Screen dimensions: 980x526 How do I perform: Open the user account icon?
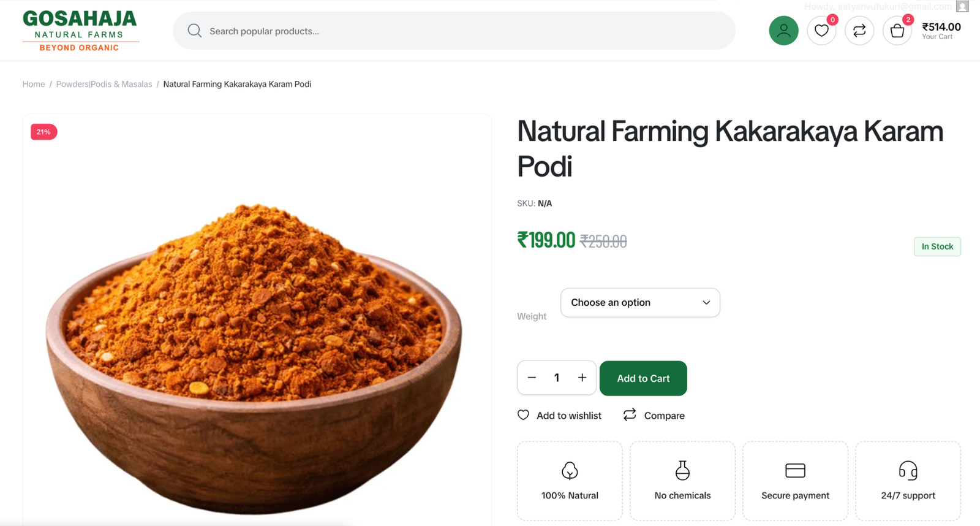click(783, 31)
